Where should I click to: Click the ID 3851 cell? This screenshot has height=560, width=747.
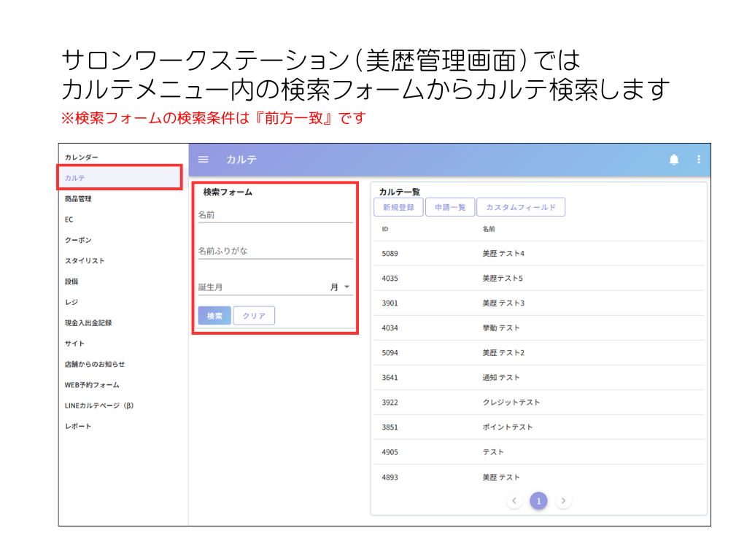coord(390,427)
